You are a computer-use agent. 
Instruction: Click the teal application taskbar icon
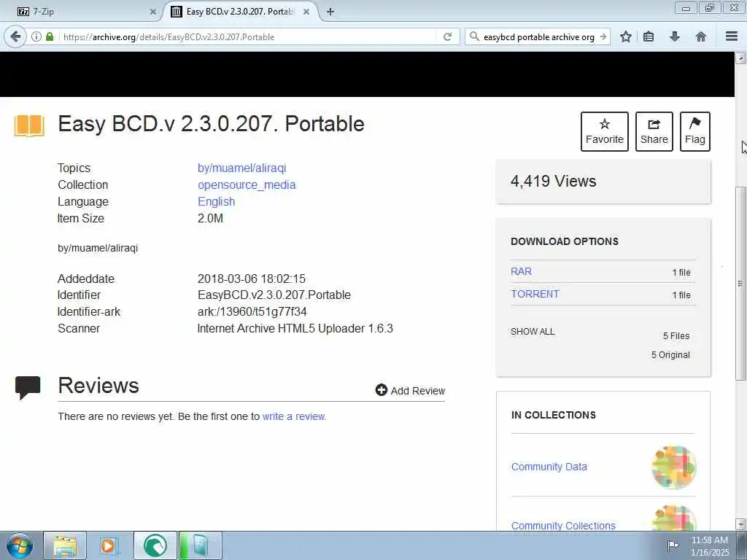pos(201,545)
